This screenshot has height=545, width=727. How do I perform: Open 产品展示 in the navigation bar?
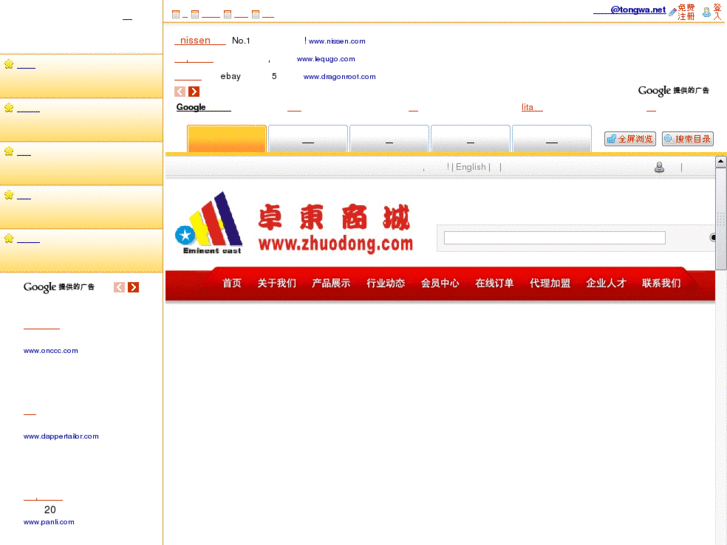pos(331,283)
